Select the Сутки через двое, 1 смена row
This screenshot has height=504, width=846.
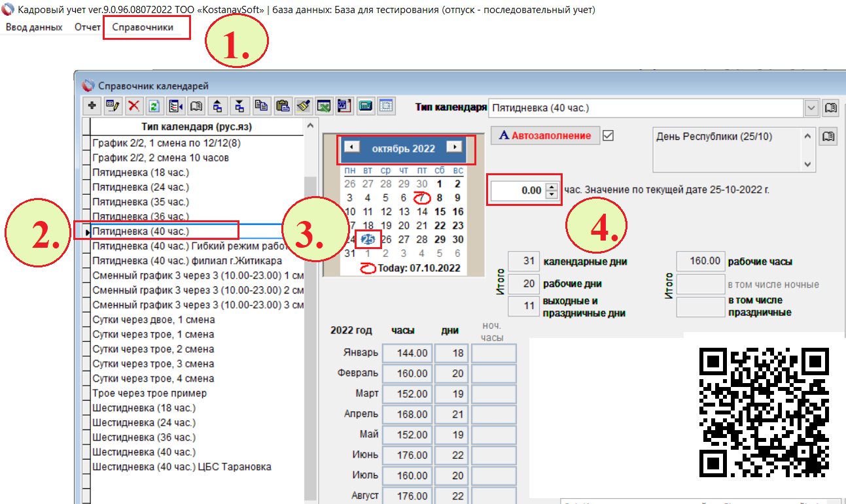[x=197, y=320]
